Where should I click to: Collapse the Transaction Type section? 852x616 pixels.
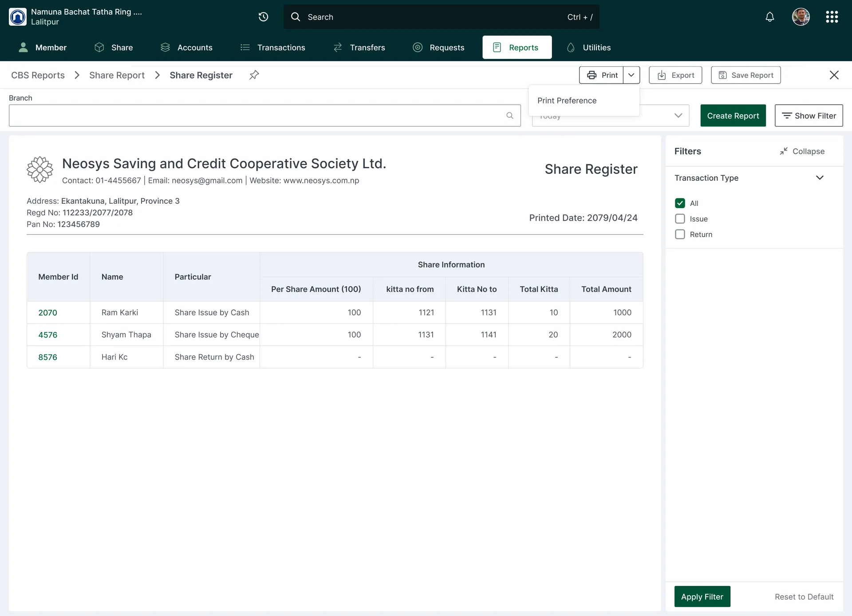tap(820, 178)
